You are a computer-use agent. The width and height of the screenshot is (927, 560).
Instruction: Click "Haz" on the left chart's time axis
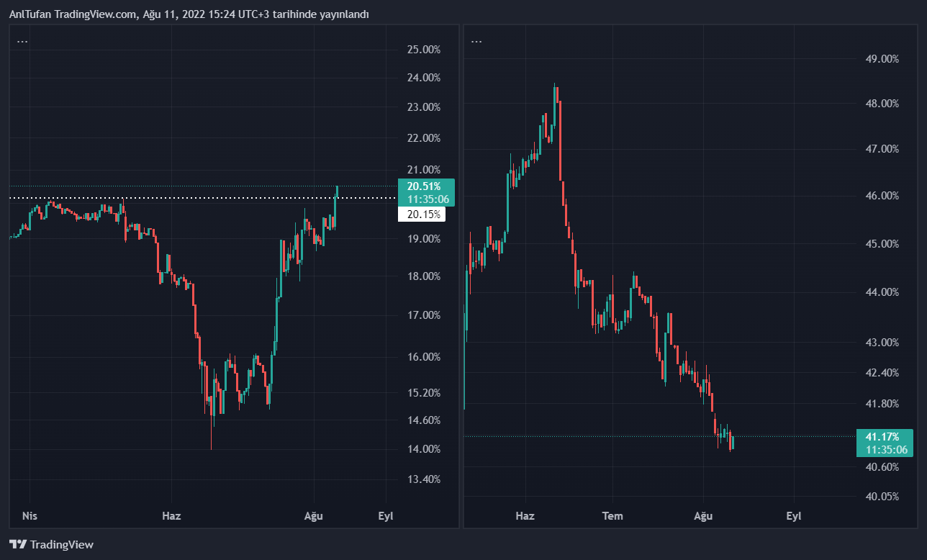[171, 516]
